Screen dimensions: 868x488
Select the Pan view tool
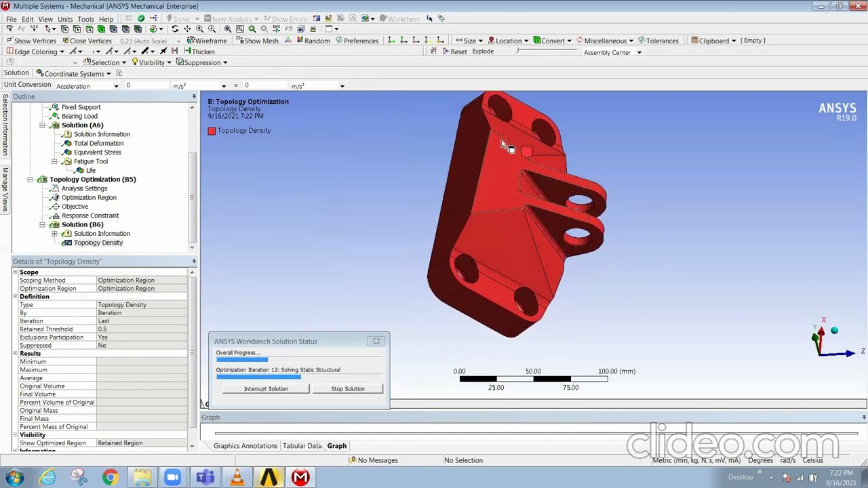[x=187, y=29]
